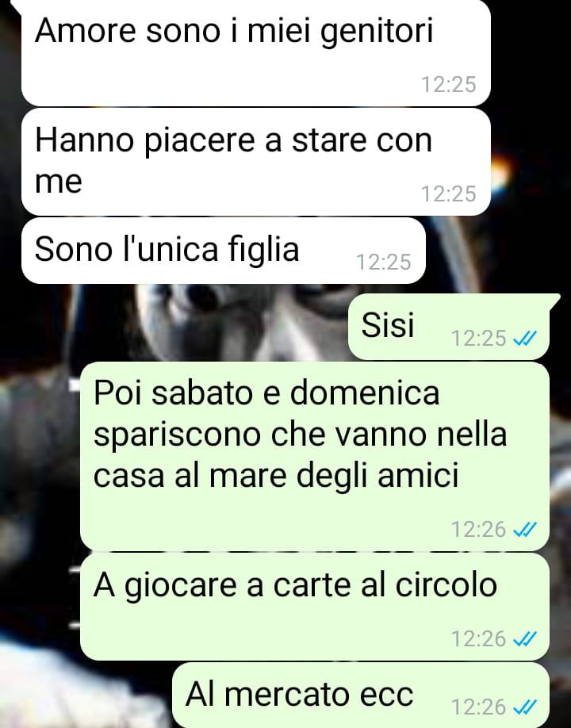Tap the 'Poi sabato e domenica' message
Viewport: 571px width, 728px height.
(315, 457)
